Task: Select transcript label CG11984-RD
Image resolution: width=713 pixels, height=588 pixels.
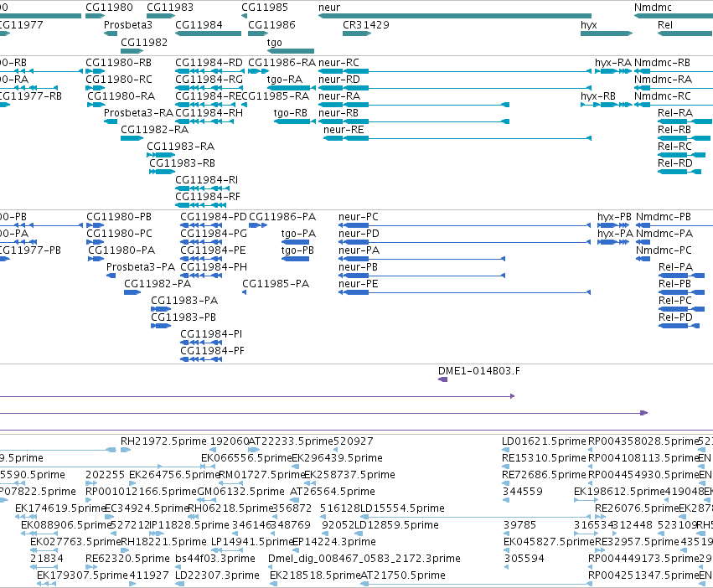Action: [209, 63]
